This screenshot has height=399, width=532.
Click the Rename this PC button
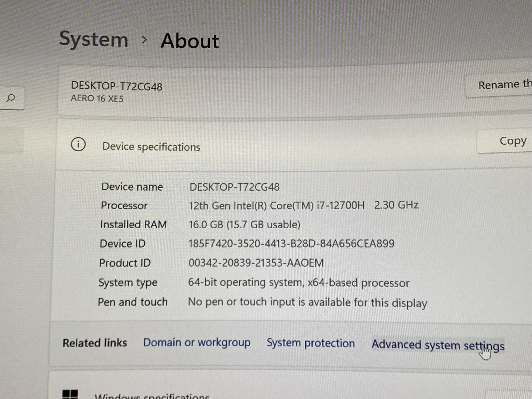[x=499, y=85]
